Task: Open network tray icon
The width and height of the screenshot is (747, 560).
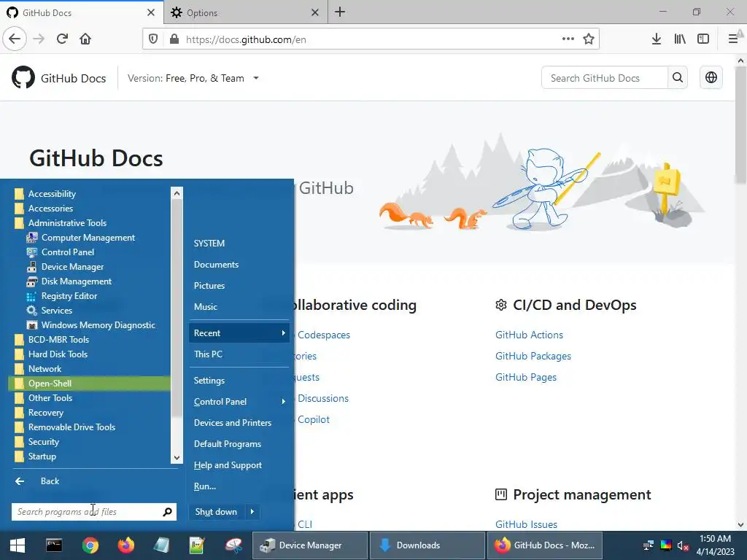Action: [649, 545]
